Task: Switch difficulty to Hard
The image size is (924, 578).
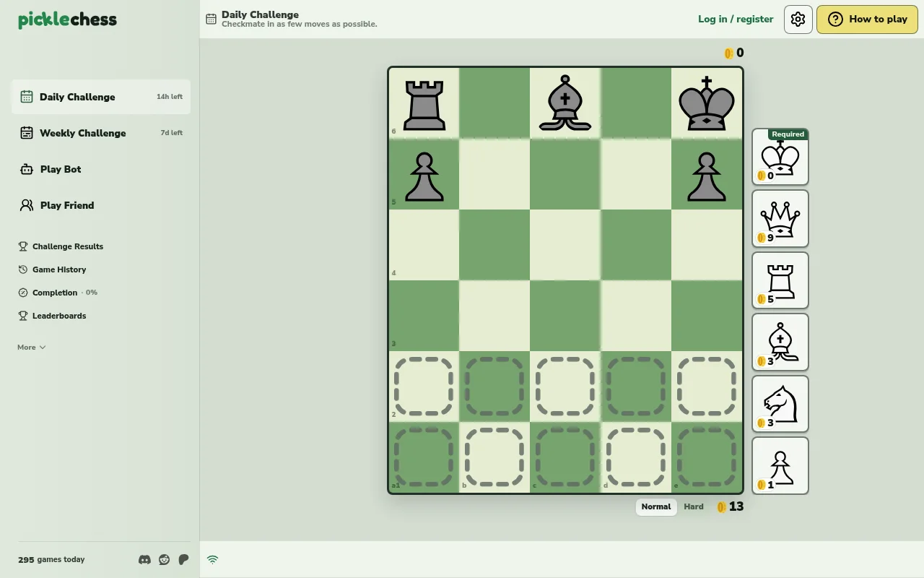Action: click(x=694, y=506)
